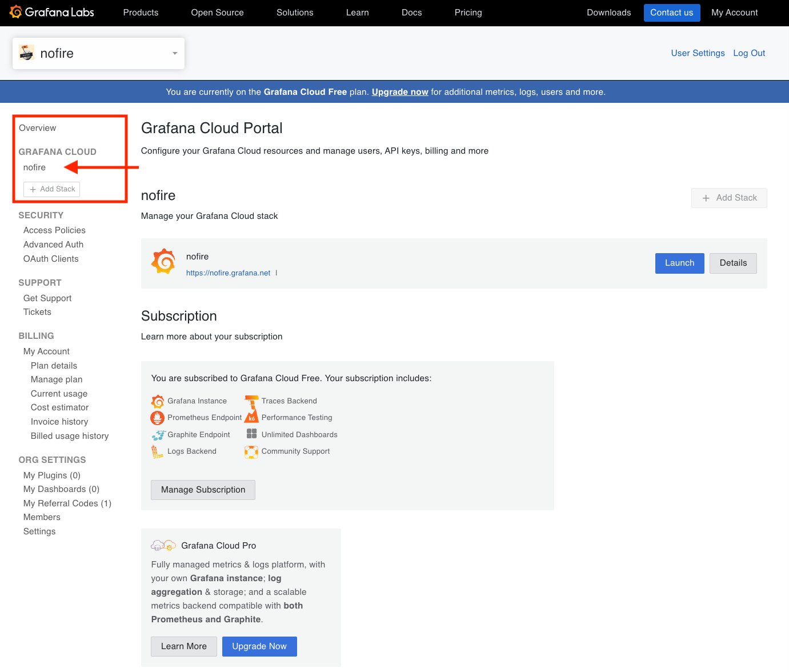Viewport: 789px width, 672px height.
Task: Open Invoice history under Billing
Action: point(59,422)
